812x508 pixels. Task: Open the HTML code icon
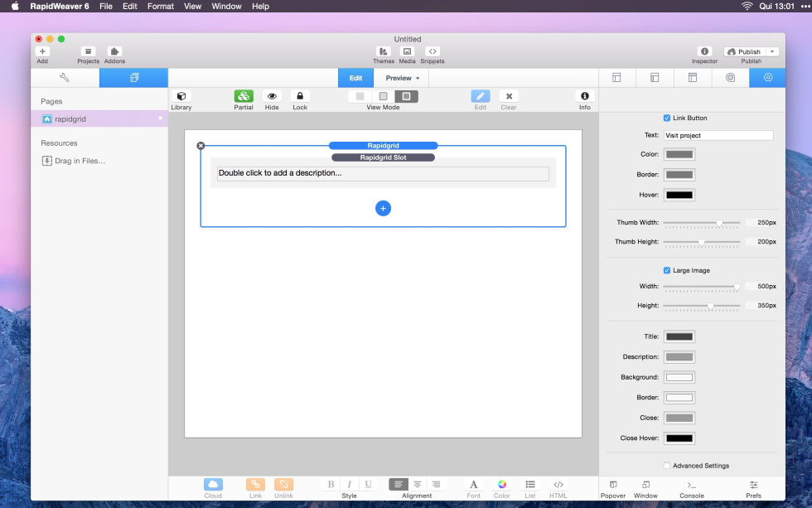click(558, 484)
